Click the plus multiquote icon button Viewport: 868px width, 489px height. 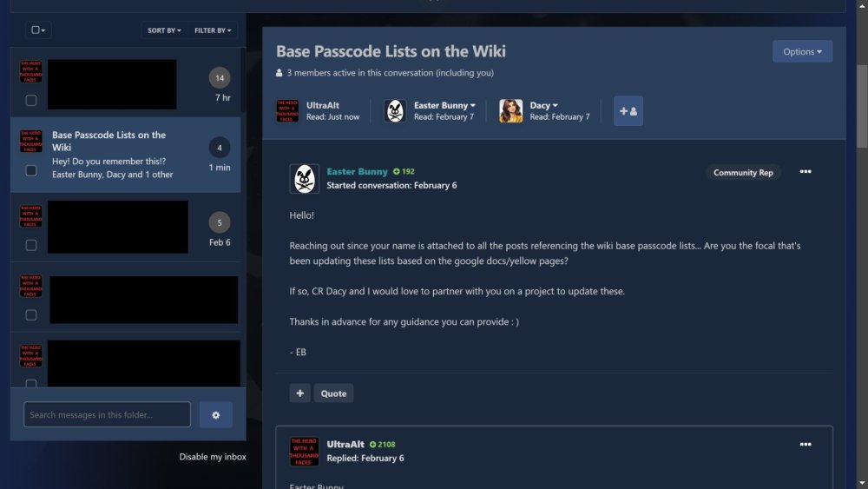tap(299, 393)
